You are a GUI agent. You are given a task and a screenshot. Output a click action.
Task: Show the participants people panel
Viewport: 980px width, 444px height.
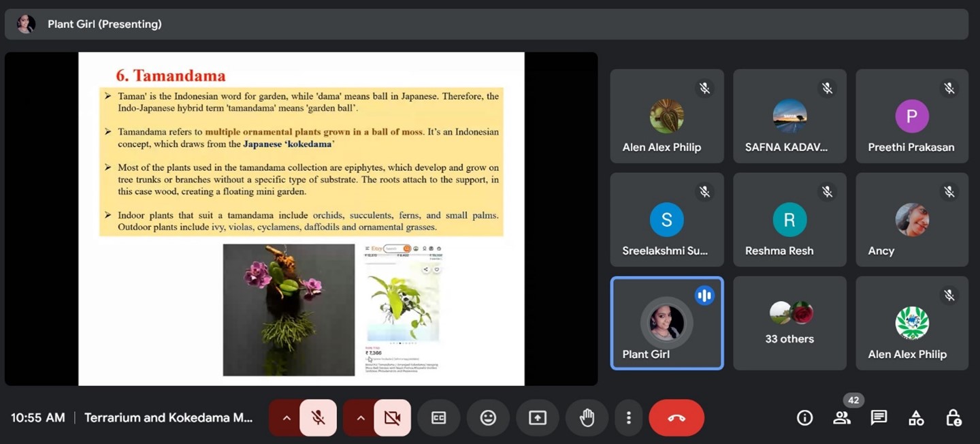pos(842,417)
